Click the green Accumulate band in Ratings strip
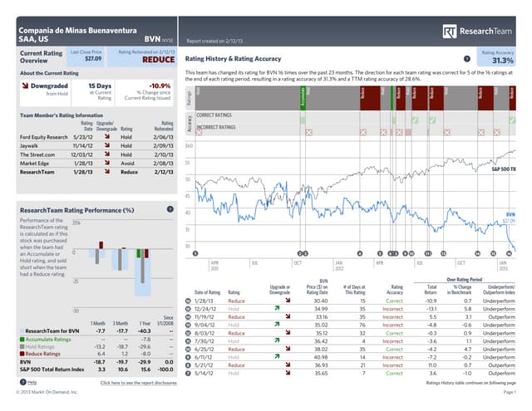Image resolution: width=532 pixels, height=411 pixels. coord(303,98)
